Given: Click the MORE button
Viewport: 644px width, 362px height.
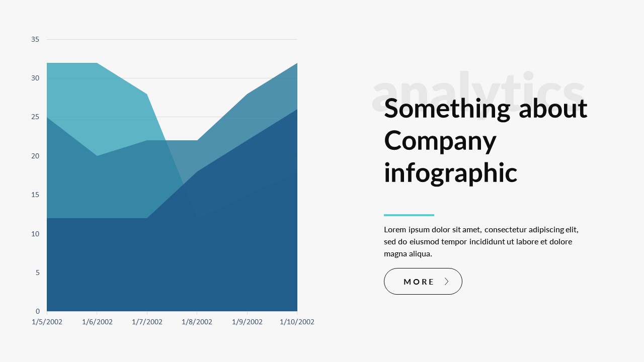Looking at the screenshot, I should click(423, 282).
